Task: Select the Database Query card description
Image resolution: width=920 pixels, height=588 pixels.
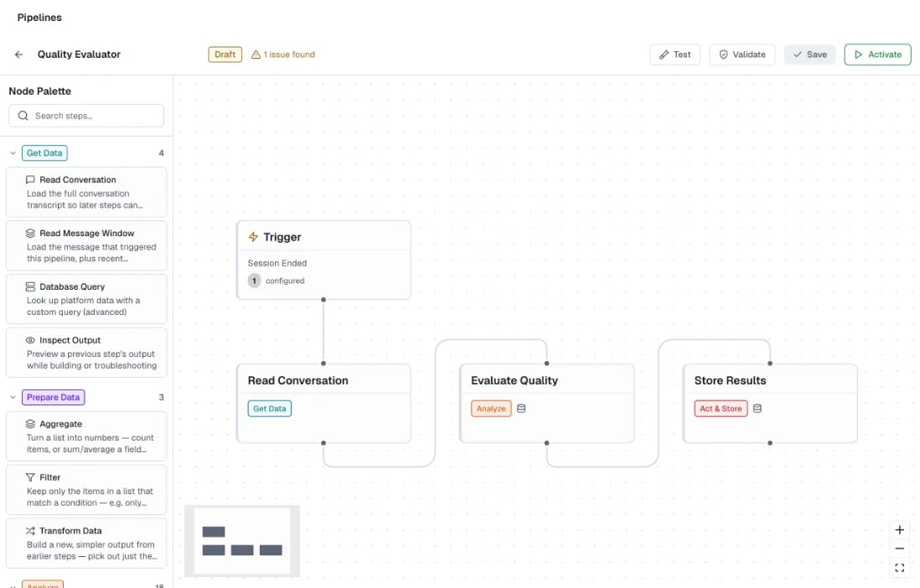Action: 83,307
